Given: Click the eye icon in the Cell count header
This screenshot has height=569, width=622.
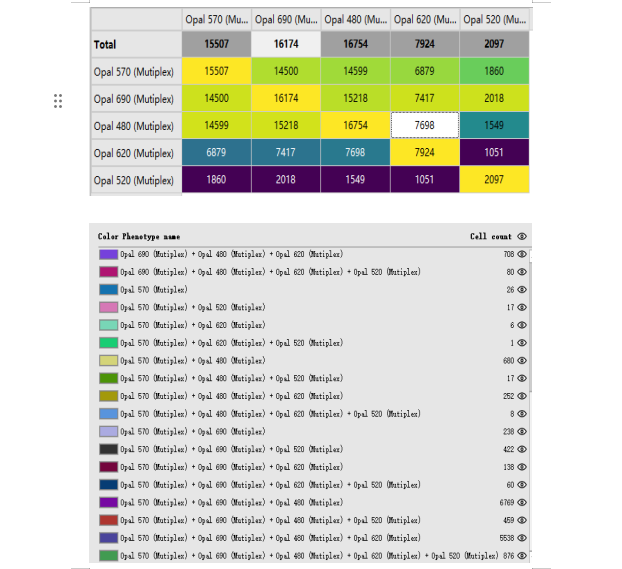Looking at the screenshot, I should 522,237.
